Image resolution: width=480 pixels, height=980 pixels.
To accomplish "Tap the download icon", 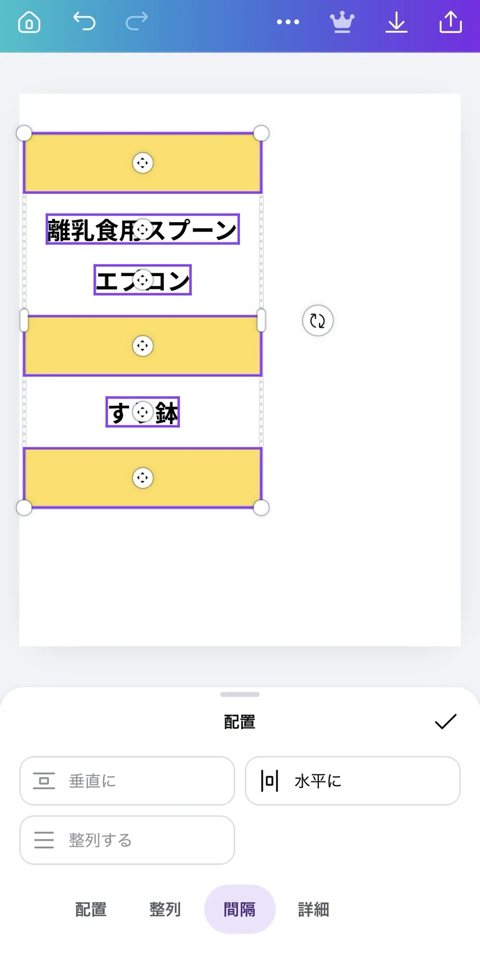I will (x=396, y=22).
